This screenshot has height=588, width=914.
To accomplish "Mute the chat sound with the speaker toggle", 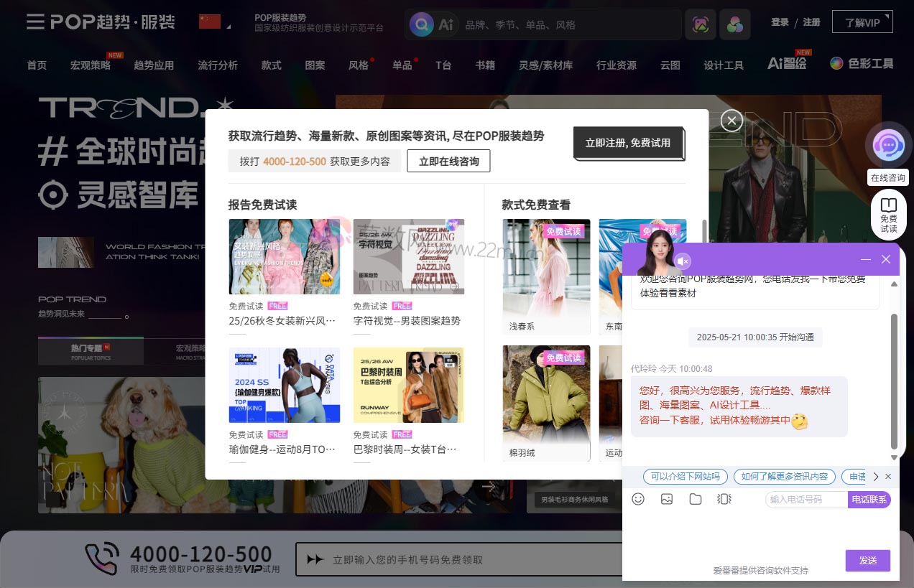I will (x=683, y=261).
